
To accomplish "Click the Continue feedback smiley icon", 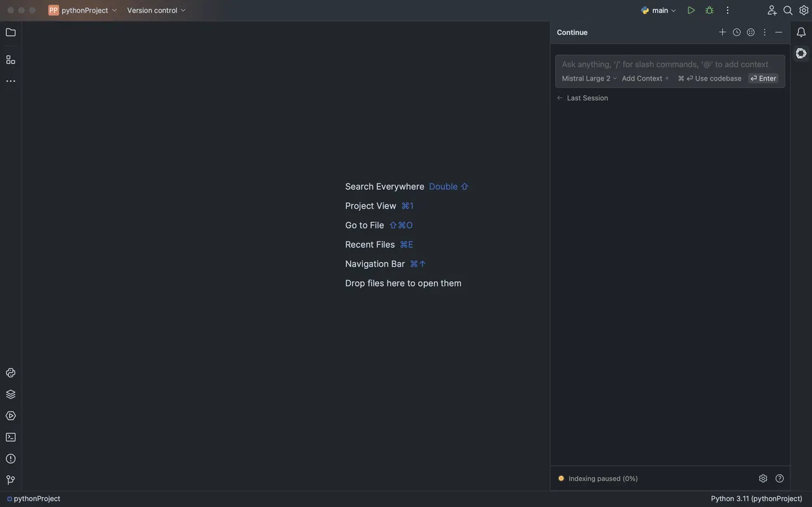I will 750,32.
